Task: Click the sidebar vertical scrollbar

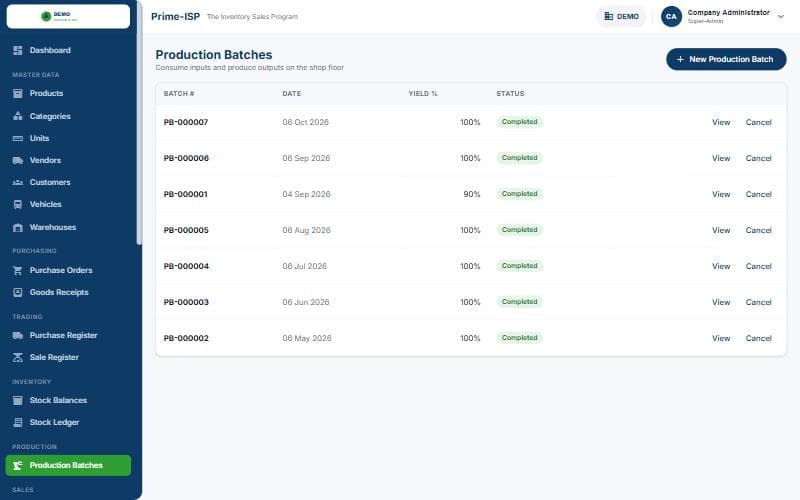Action: point(139,122)
